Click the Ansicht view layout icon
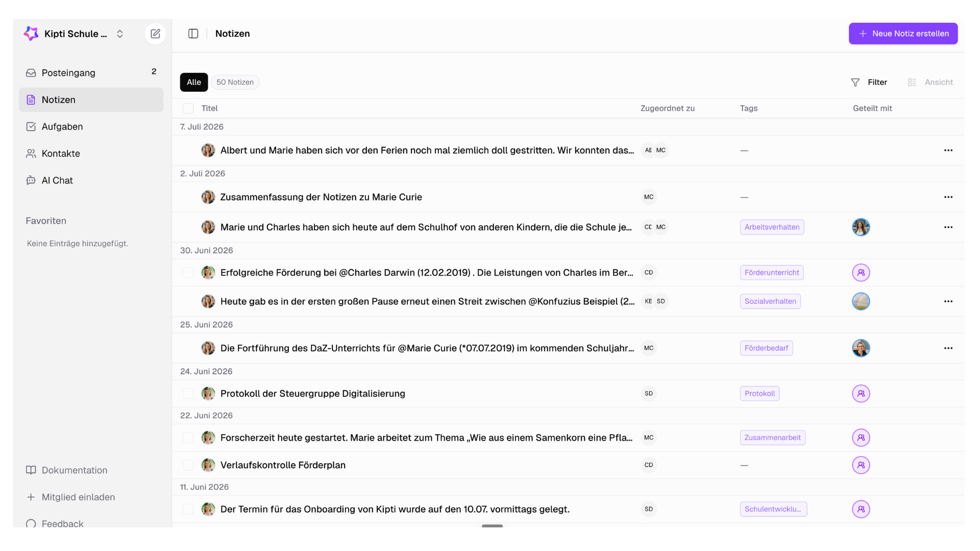The height and width of the screenshot is (551, 980). [x=912, y=83]
